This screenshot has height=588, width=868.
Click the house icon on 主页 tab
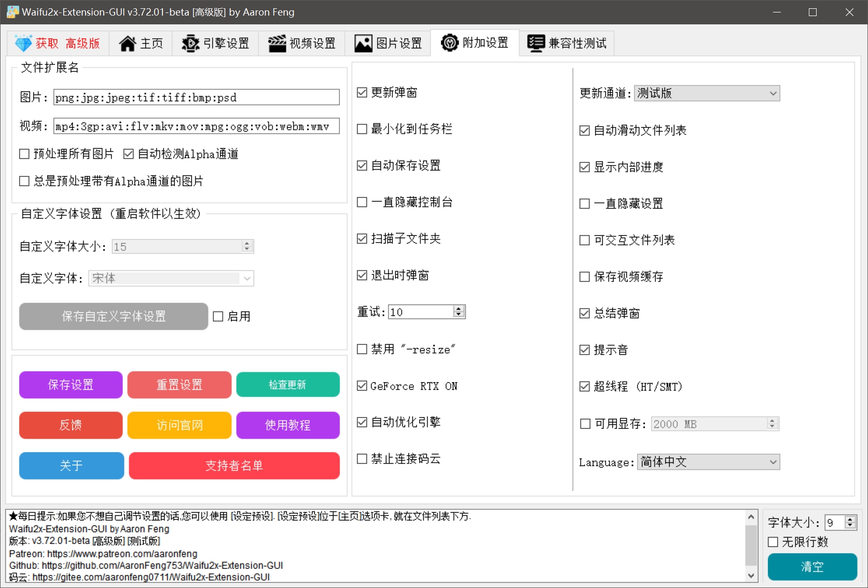[128, 44]
